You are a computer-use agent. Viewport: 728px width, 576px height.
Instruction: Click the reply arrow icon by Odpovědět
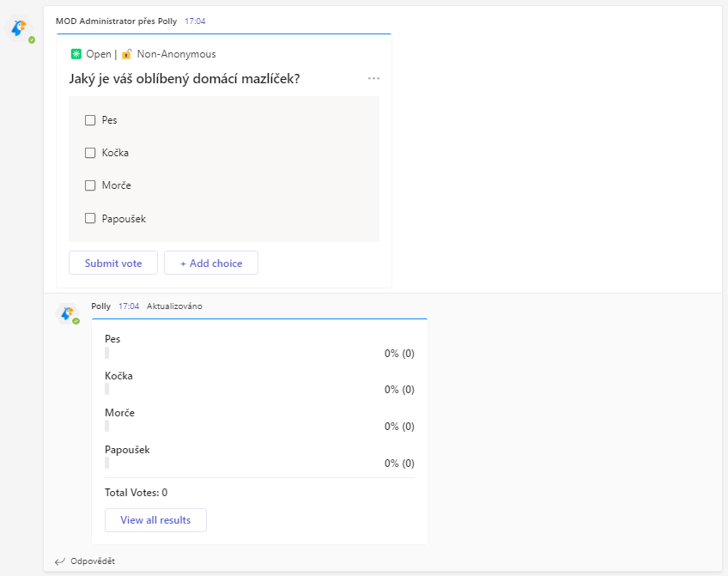click(60, 561)
